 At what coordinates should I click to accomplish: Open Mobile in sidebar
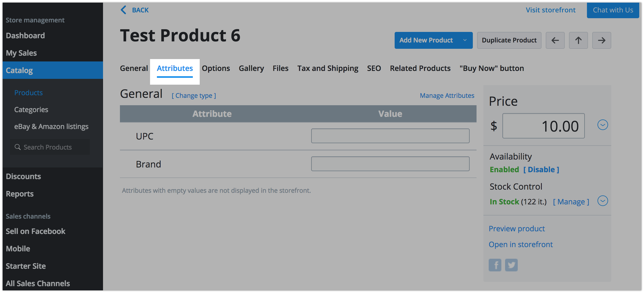point(18,249)
